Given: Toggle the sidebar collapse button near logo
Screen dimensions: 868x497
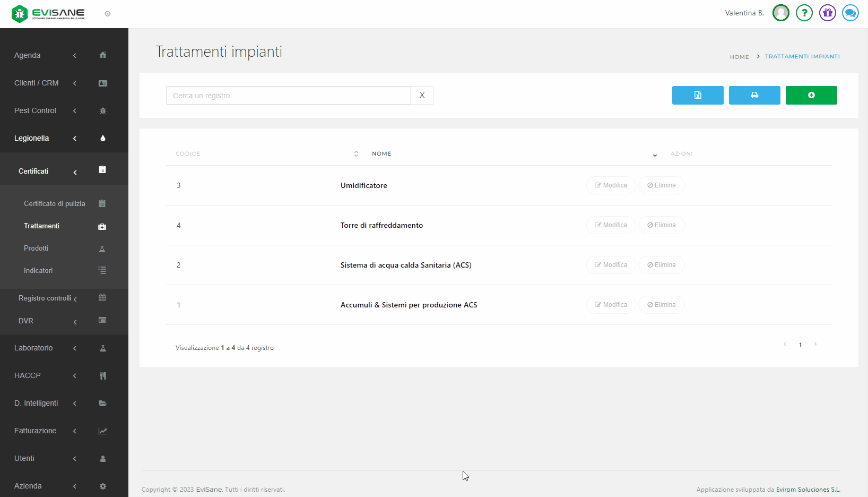Looking at the screenshot, I should [108, 14].
